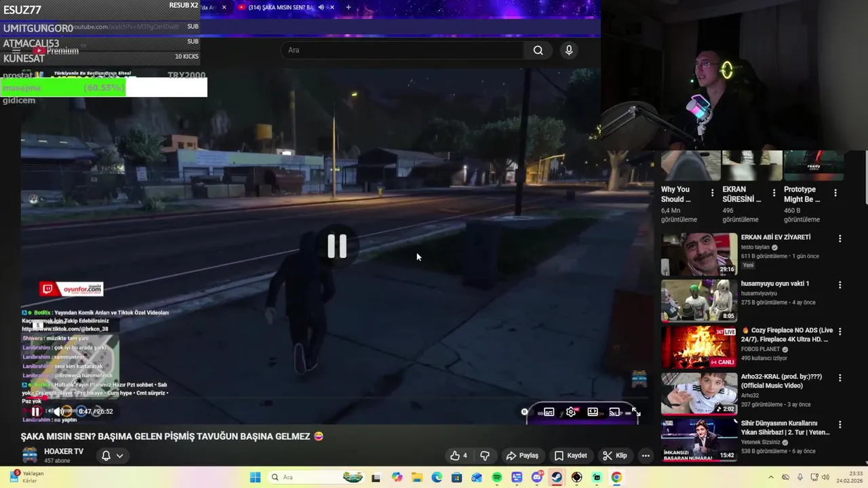
Task: Click Sihir Dünyasının Kurallarını video title
Action: [785, 428]
